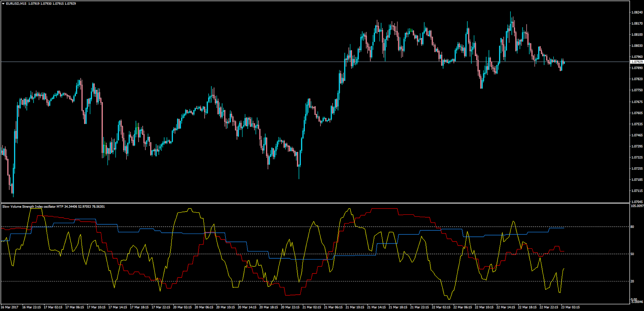Viewport: 644px width, 311px height.
Task: Select the current bid price label 1.07929
Action: click(x=637, y=62)
